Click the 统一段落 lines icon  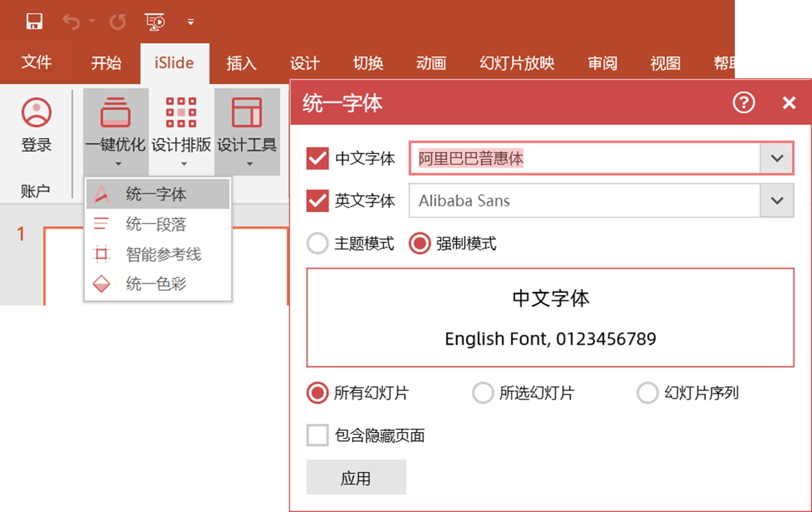(101, 224)
